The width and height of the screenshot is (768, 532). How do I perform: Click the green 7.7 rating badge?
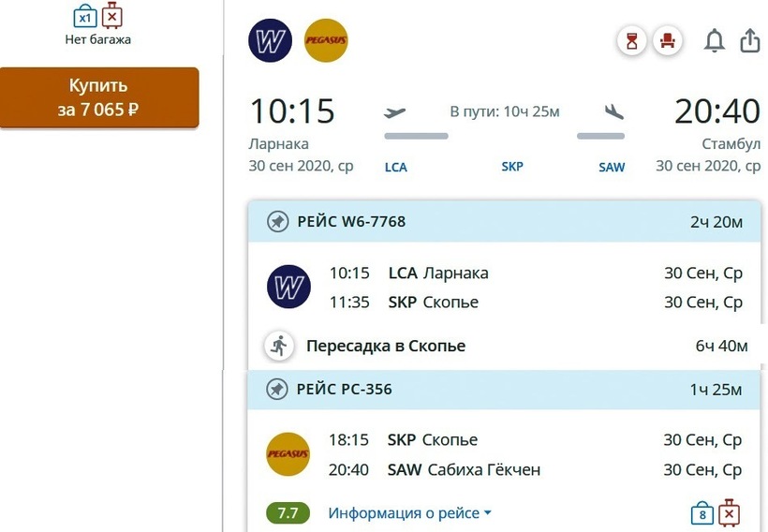click(288, 513)
